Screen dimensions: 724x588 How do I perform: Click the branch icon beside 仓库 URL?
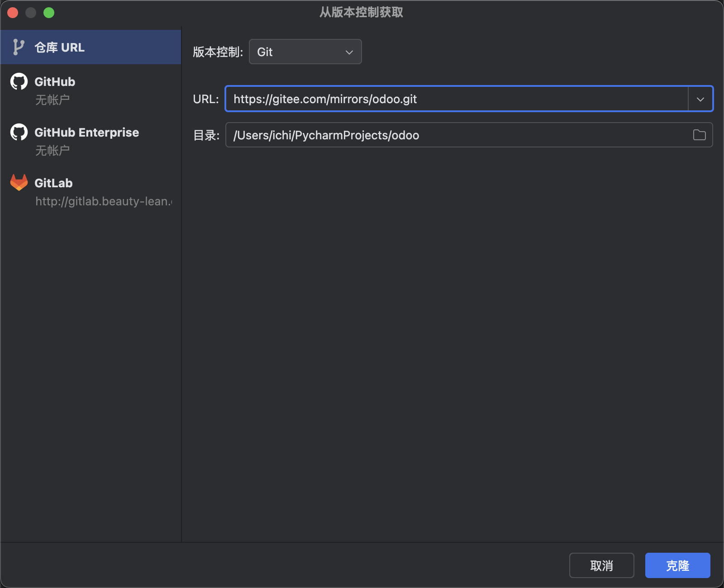click(x=19, y=47)
